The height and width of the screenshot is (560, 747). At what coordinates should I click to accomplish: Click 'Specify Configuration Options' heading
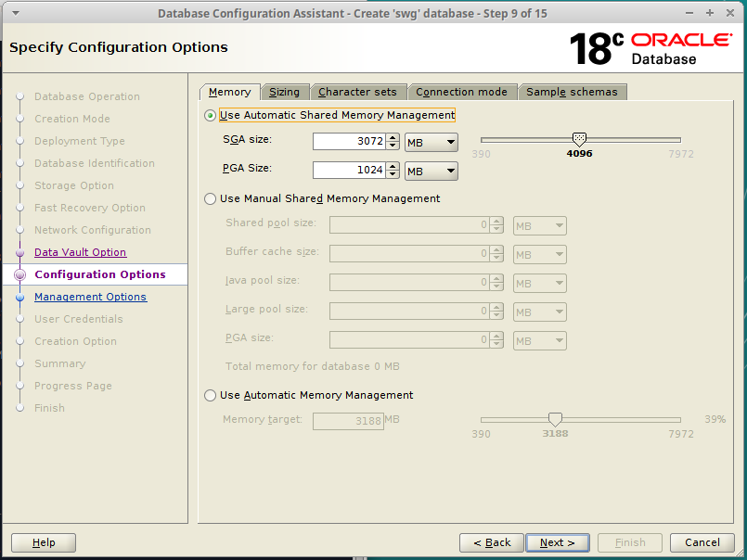tap(119, 47)
